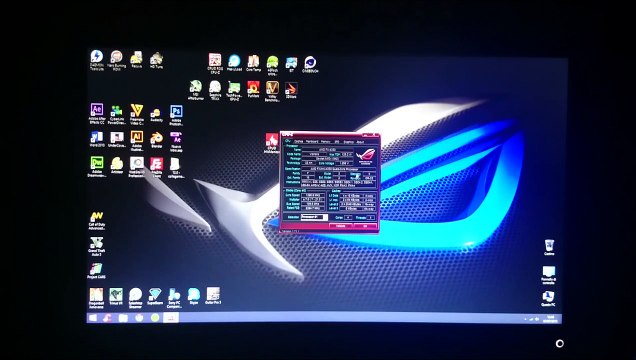Open Memory tab in CPU-Z
This screenshot has height=360, width=636.
[326, 141]
